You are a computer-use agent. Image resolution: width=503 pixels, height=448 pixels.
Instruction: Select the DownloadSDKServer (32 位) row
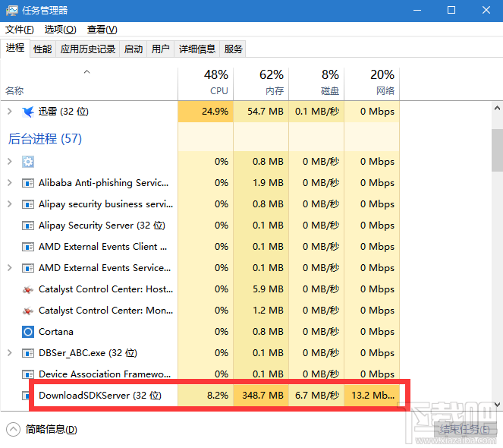(200, 395)
